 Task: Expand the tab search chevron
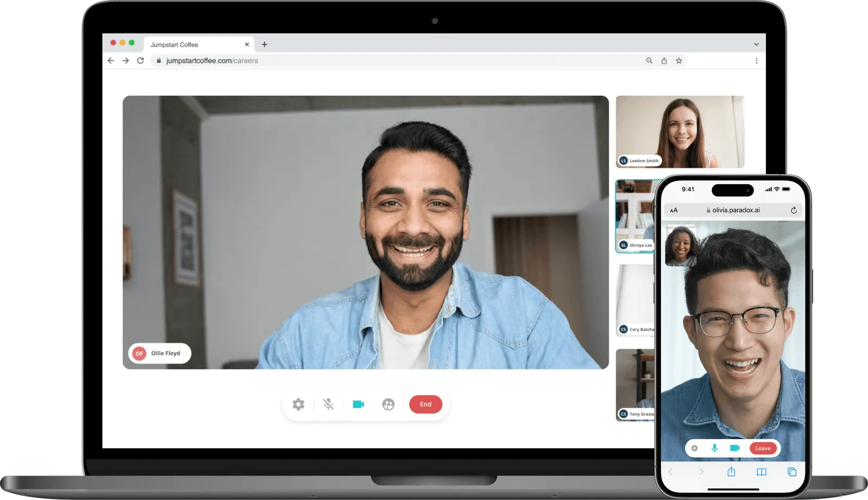click(x=756, y=45)
